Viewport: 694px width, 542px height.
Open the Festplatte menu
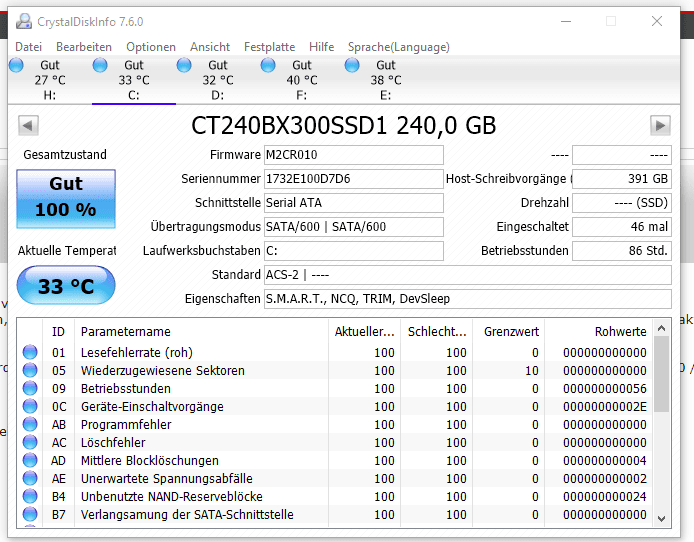coord(270,47)
